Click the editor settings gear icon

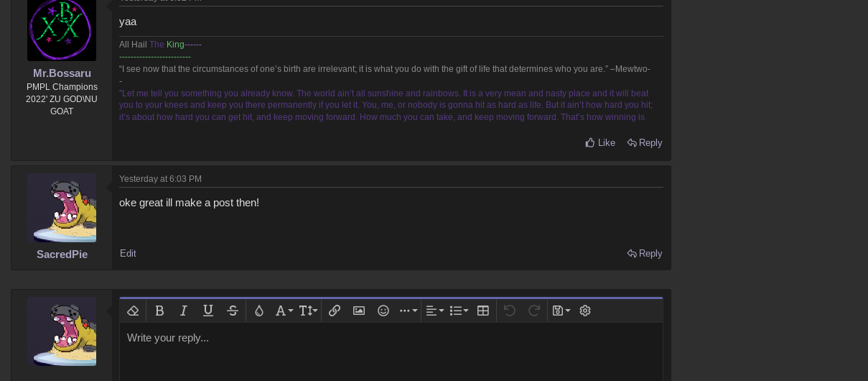(x=585, y=311)
